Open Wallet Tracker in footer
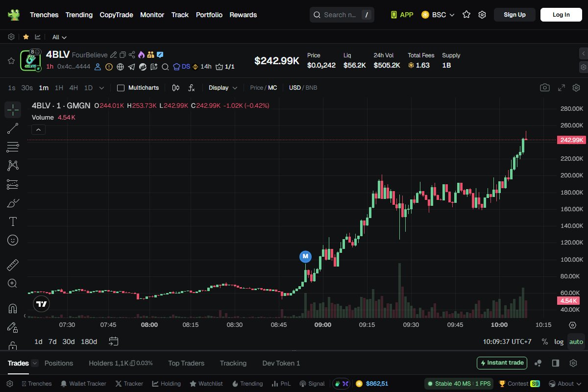Image resolution: width=588 pixels, height=392 pixels. [x=83, y=384]
